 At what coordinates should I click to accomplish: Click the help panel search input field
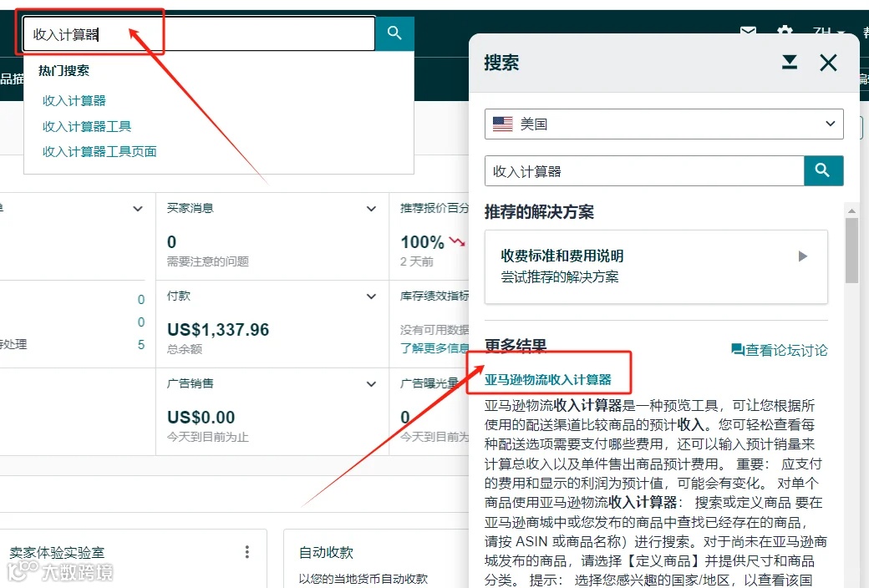click(644, 170)
